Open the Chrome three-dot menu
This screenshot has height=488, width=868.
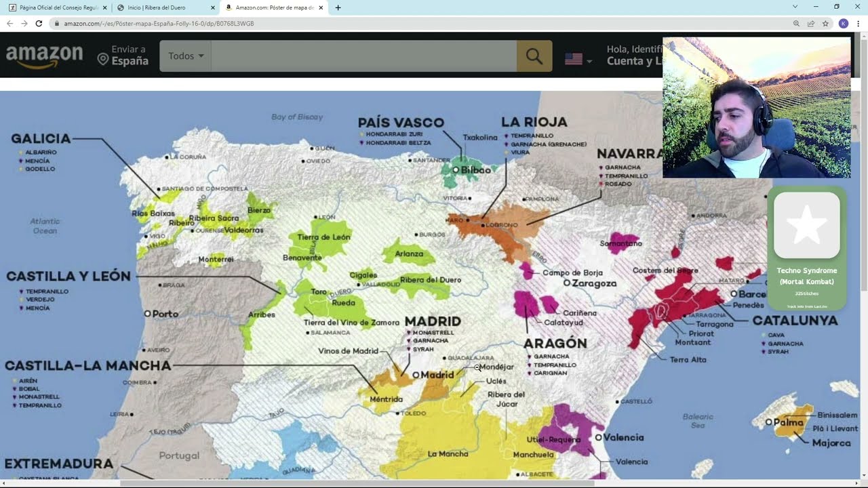(858, 23)
